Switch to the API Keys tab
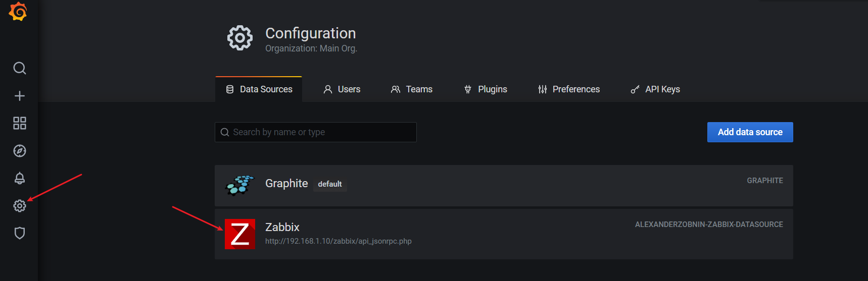 (x=655, y=89)
